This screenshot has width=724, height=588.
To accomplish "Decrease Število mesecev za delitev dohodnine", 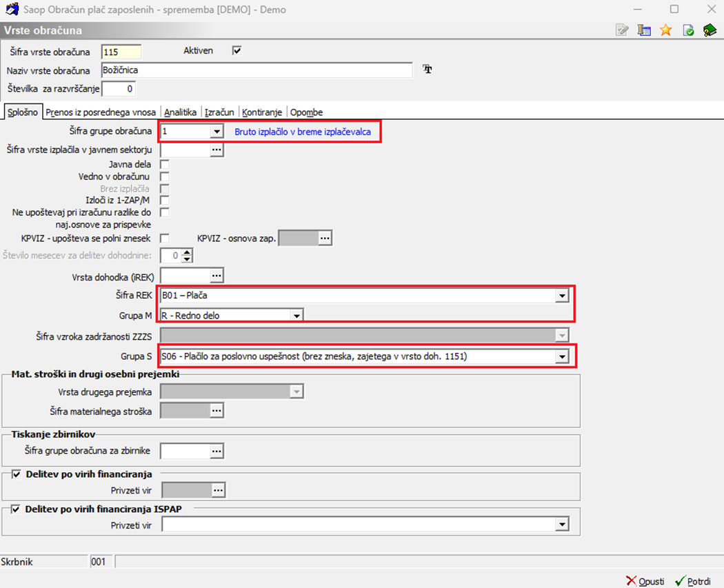I will click(x=187, y=258).
